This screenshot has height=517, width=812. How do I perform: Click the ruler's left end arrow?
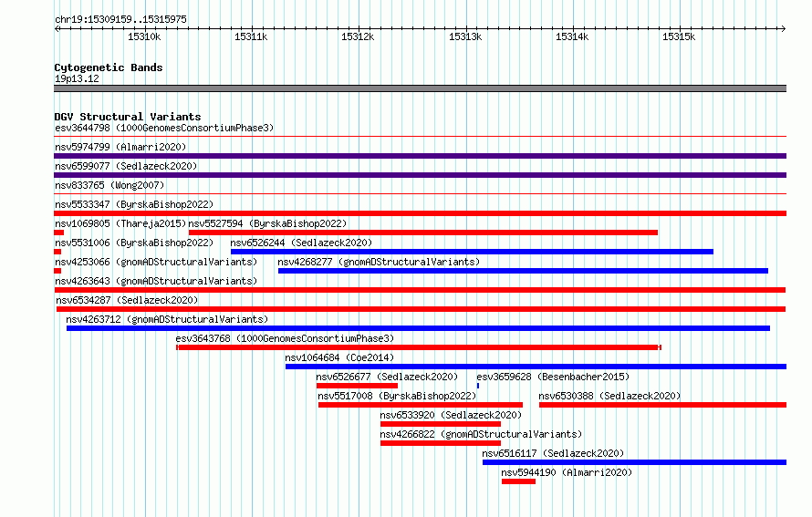(x=57, y=28)
